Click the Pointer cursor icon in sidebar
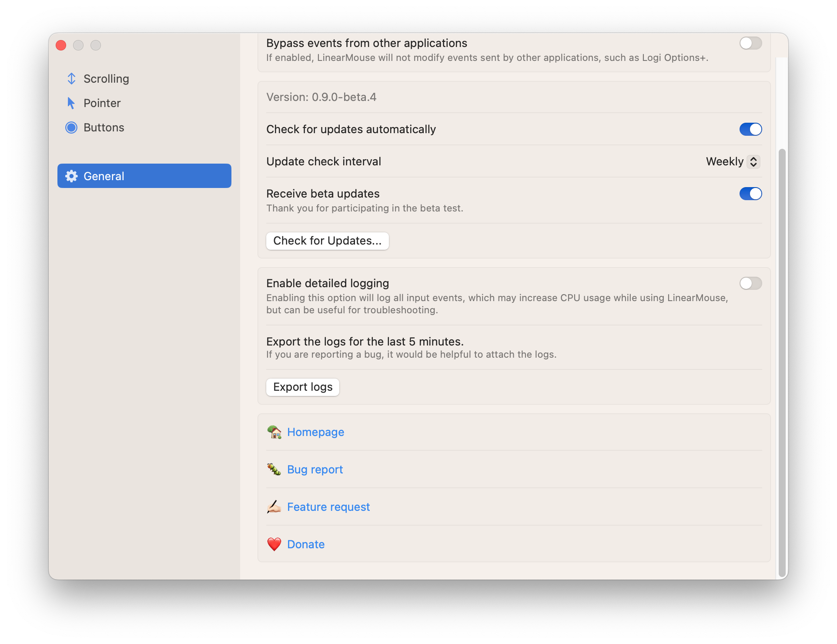 click(x=71, y=103)
